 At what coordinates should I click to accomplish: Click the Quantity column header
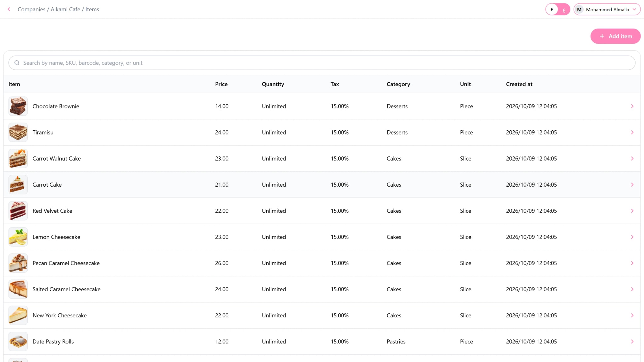pos(273,84)
